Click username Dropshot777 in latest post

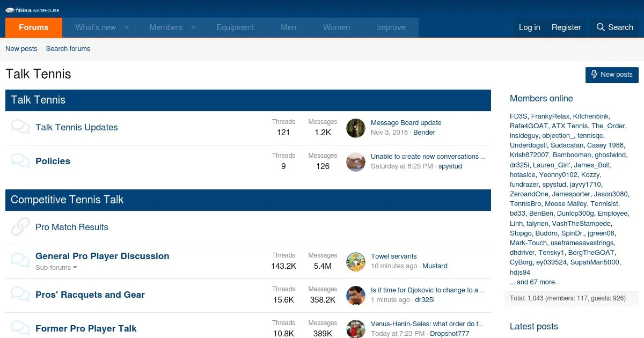coord(450,334)
